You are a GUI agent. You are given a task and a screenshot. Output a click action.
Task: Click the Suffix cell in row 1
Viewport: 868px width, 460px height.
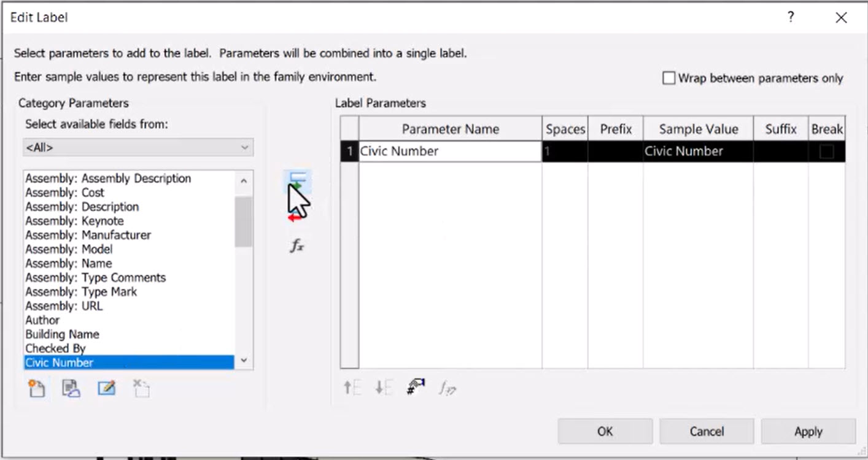[x=781, y=151]
